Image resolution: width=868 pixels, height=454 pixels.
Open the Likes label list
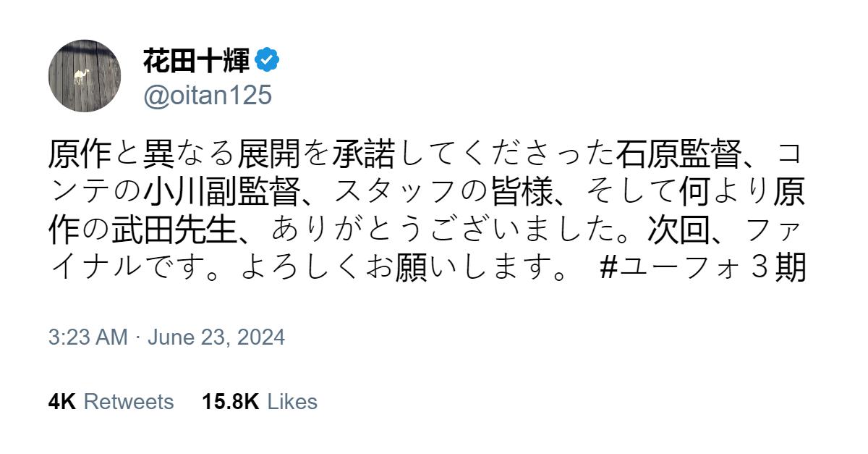[x=292, y=402]
